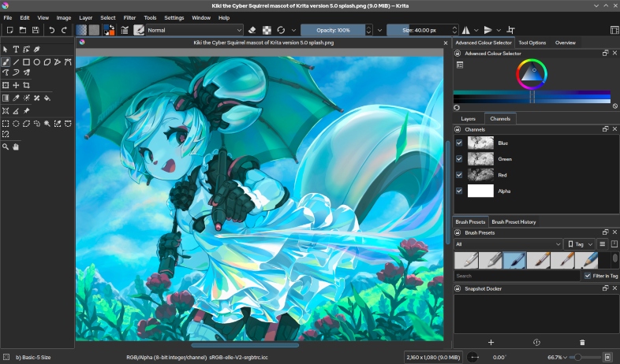Toggle the Filter in Tag checkbox
The width and height of the screenshot is (620, 364).
coord(588,276)
